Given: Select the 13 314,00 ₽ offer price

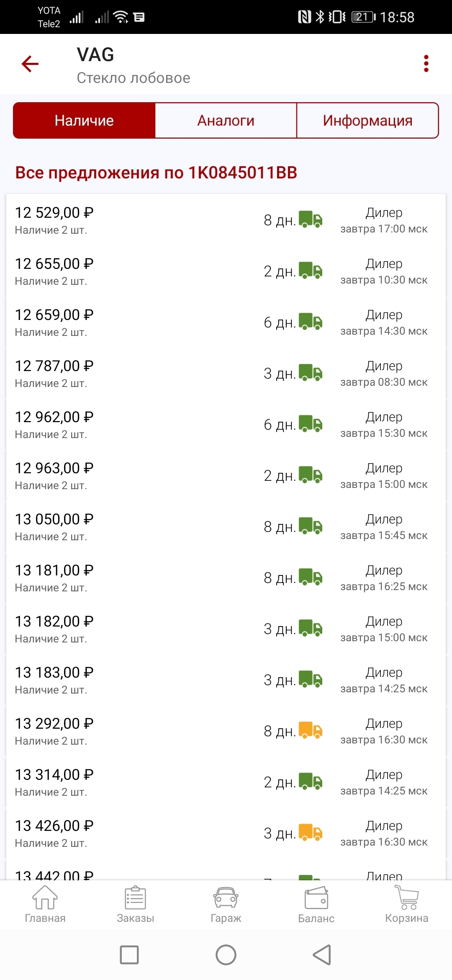Looking at the screenshot, I should [54, 775].
